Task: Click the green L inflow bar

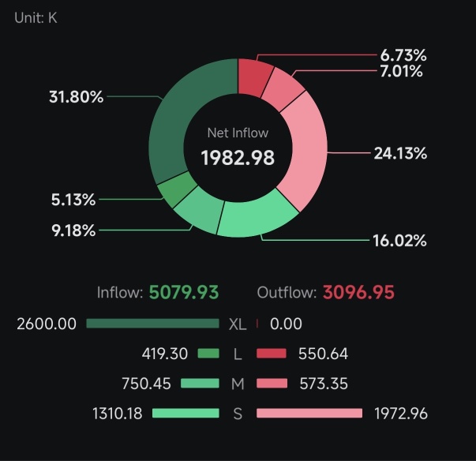Action: point(208,354)
